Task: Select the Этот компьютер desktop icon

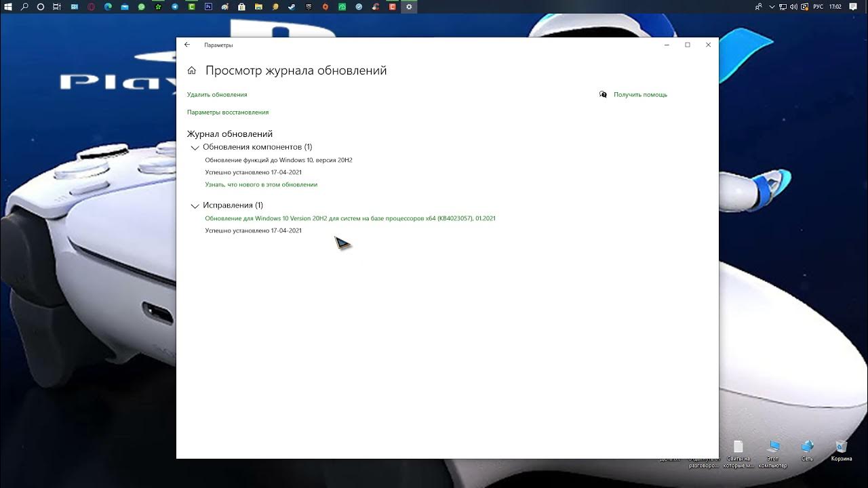Action: coord(773,454)
